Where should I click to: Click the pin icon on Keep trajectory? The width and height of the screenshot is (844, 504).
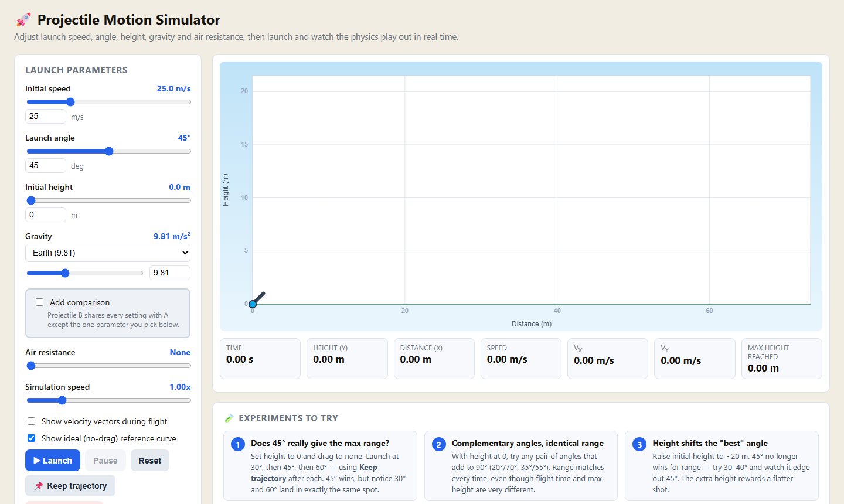pos(39,486)
